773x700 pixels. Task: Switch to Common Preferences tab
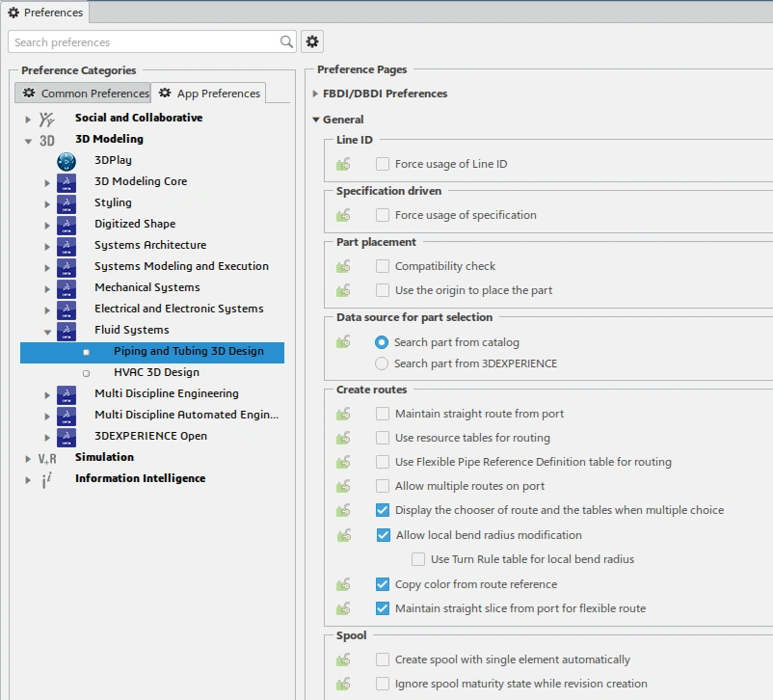[85, 94]
